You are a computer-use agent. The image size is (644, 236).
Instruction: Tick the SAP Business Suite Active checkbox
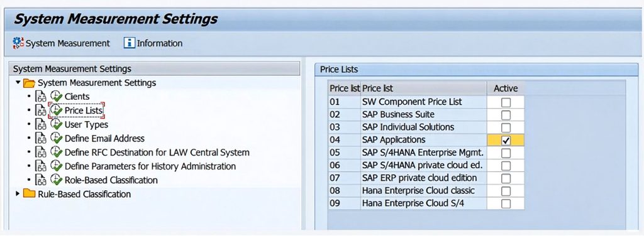point(506,115)
